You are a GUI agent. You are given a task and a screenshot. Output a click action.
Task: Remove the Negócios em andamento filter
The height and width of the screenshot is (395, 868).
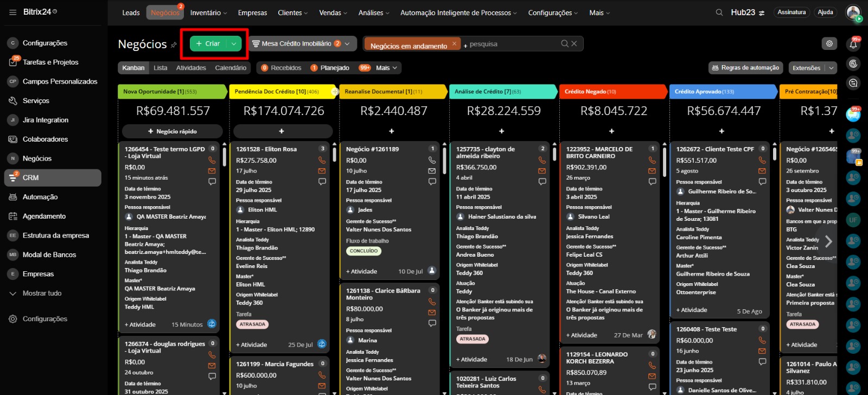coord(455,44)
